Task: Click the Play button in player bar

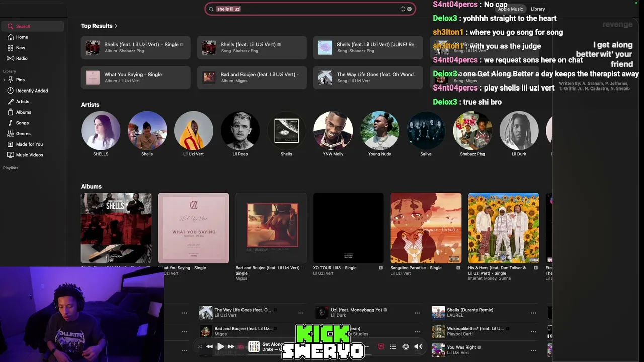Action: pyautogui.click(x=220, y=346)
